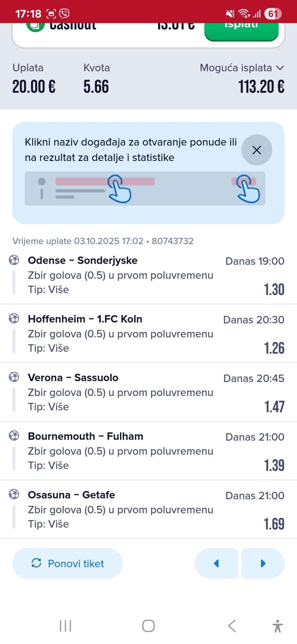Viewport: 297px width, 644px height.
Task: Expand the Moguća isplata chevron
Action: (x=280, y=68)
